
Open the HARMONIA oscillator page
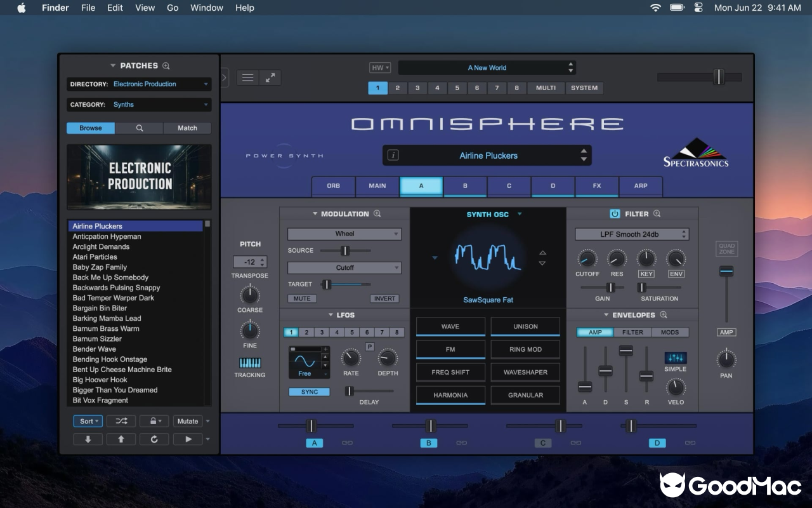coord(450,395)
